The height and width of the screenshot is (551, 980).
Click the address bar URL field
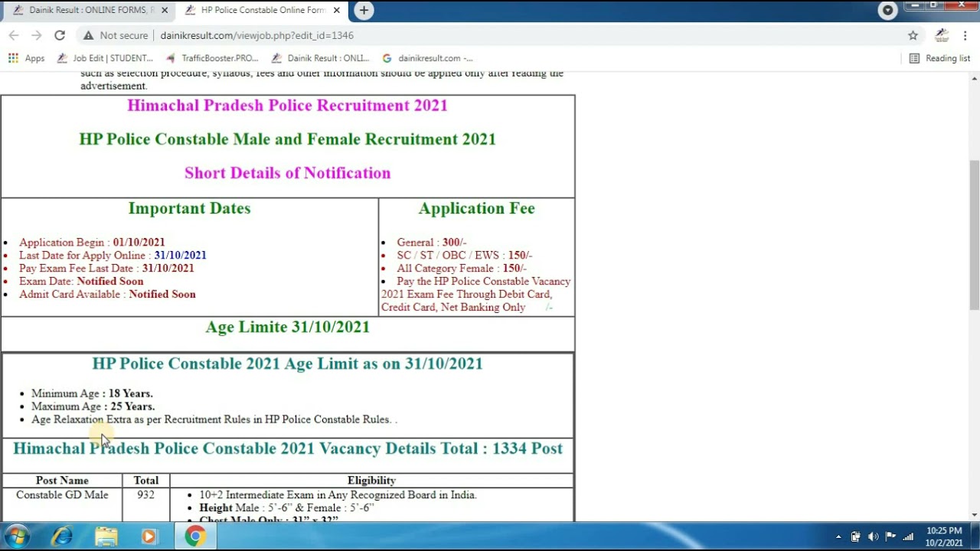[x=490, y=35]
